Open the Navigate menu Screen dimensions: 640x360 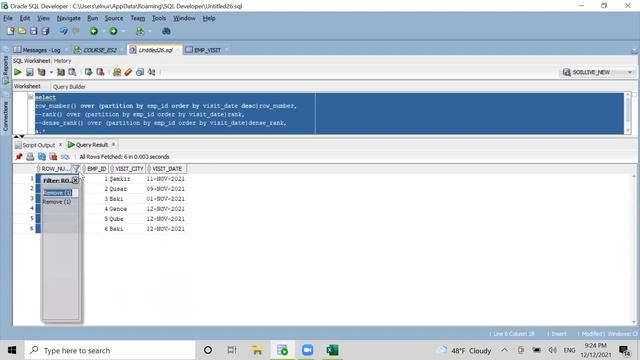[69, 18]
